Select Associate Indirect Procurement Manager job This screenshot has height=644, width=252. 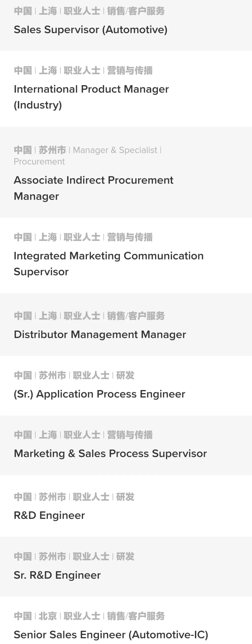tap(93, 188)
